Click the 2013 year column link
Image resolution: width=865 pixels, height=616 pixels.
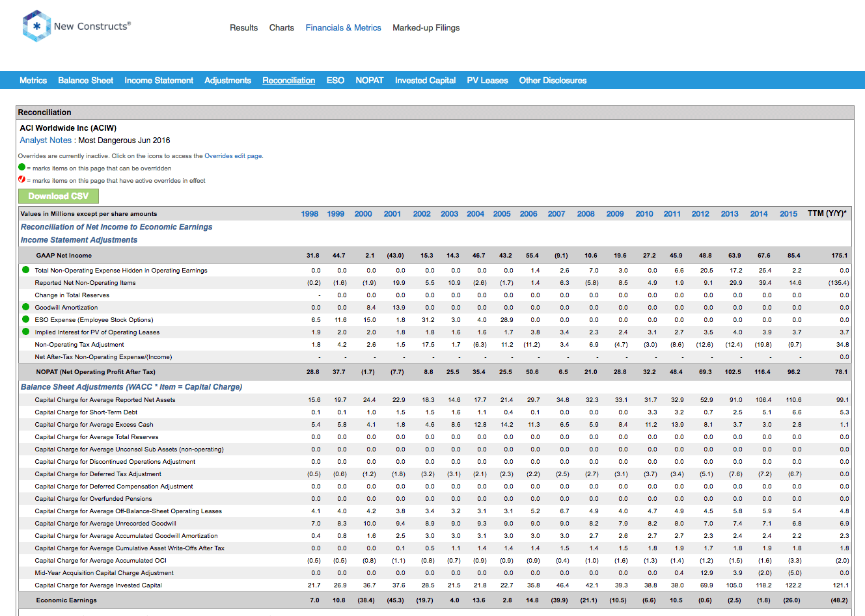[x=730, y=214]
